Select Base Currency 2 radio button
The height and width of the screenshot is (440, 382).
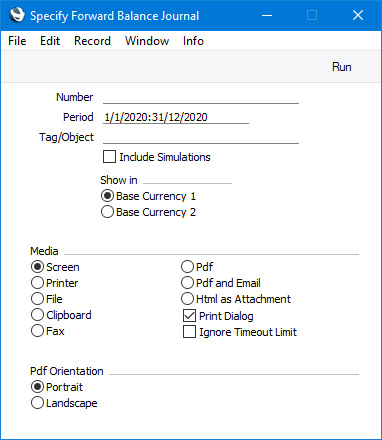point(107,212)
